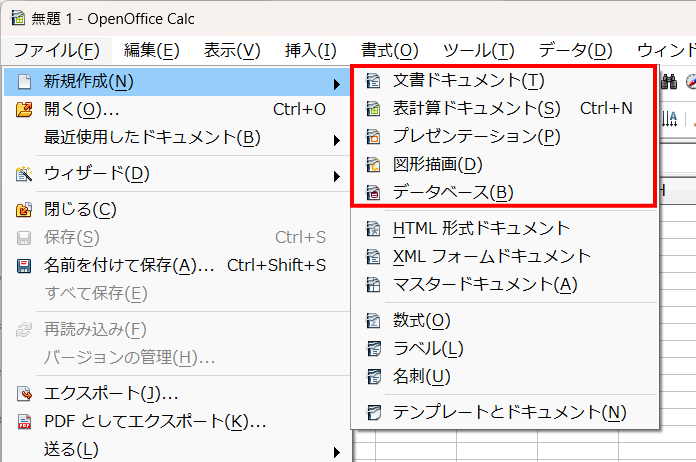
Task: Click the Base database icon
Action: point(373,193)
